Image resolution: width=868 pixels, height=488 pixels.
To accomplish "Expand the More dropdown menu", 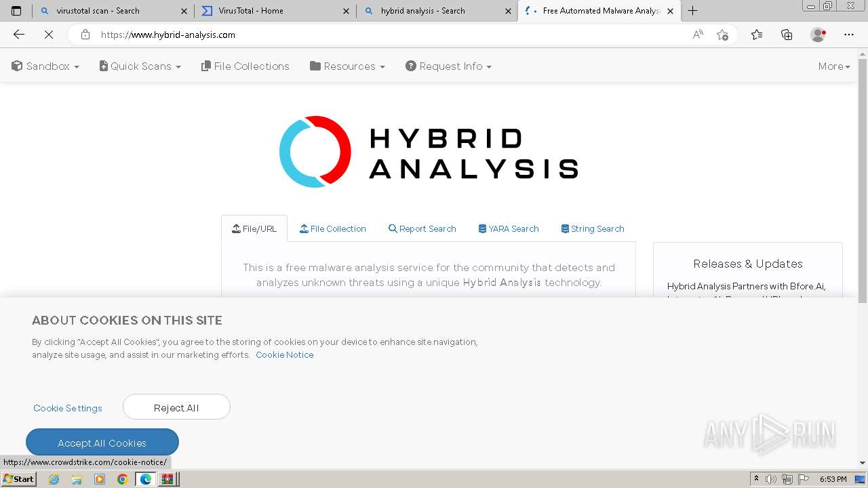I will point(834,66).
